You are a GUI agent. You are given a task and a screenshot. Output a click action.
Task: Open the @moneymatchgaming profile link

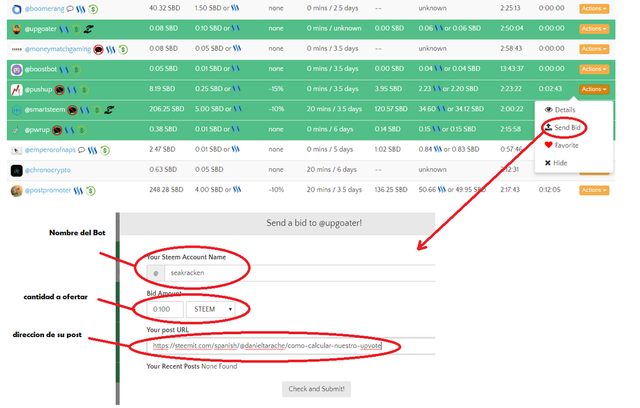click(58, 49)
